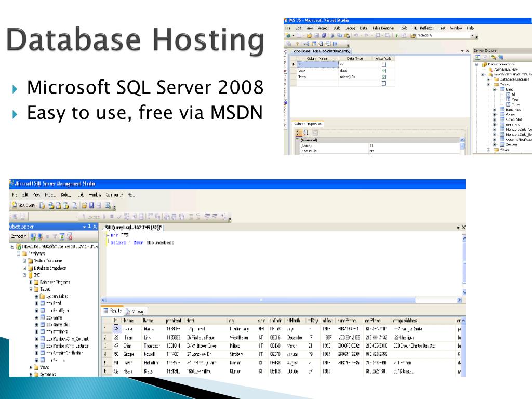Select the Database Snapshots folder in Object Explorer
Viewport: 532px width, 399px height.
[x=47, y=268]
